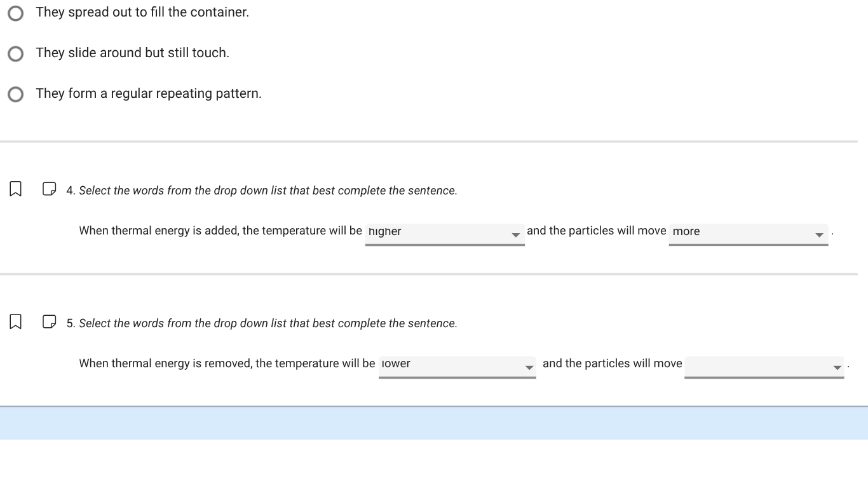The height and width of the screenshot is (488, 868).
Task: Open the note icon for question 5
Action: 49,322
